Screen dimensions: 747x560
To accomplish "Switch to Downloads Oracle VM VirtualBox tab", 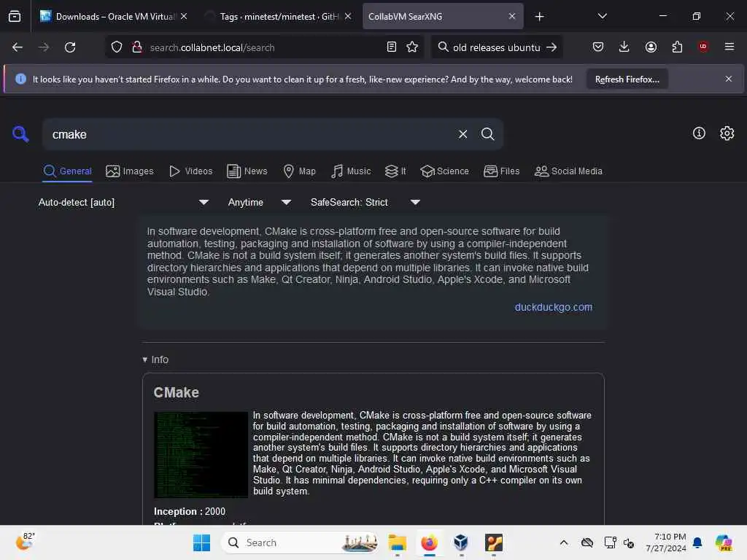I will [113, 17].
